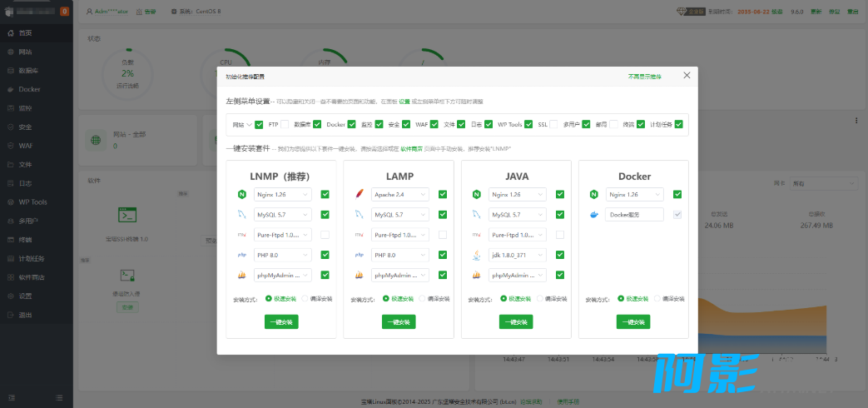Click the PHP icon in LNMP card
The width and height of the screenshot is (868, 408).
click(x=242, y=255)
